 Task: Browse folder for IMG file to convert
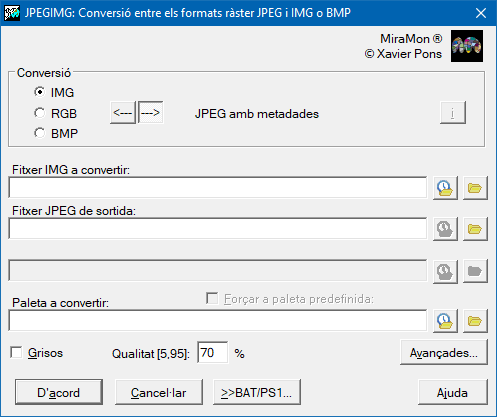click(x=475, y=188)
